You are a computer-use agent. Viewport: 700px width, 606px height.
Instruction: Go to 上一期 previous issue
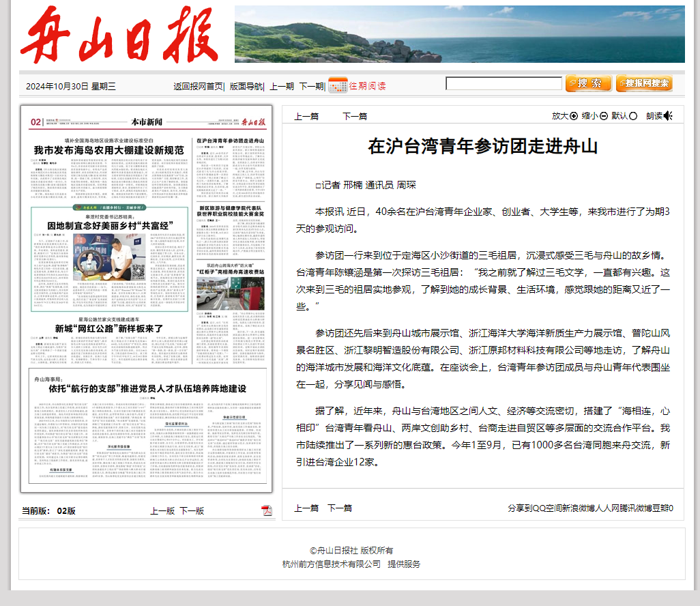click(x=282, y=86)
